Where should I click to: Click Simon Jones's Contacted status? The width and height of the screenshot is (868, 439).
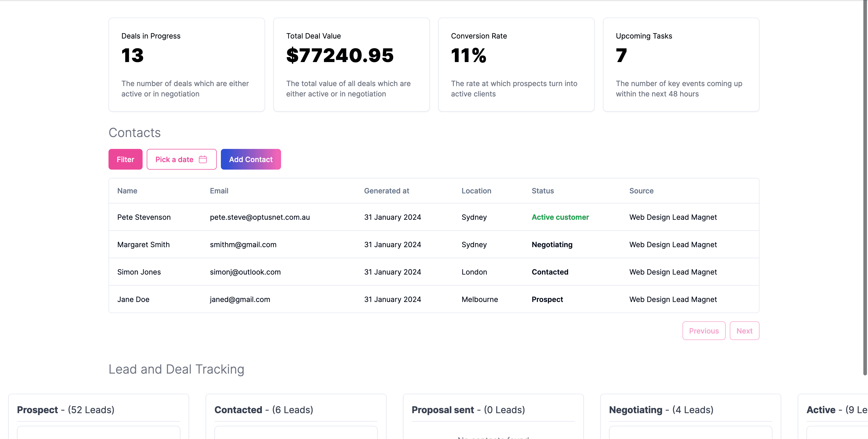(550, 272)
